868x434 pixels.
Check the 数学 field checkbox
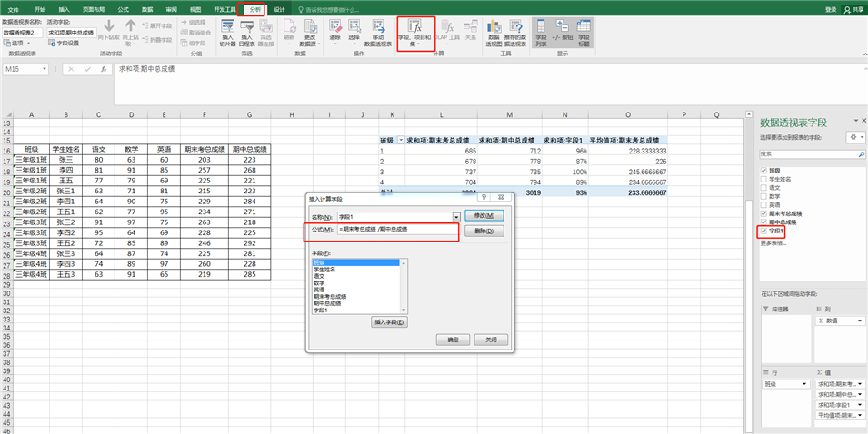[764, 196]
